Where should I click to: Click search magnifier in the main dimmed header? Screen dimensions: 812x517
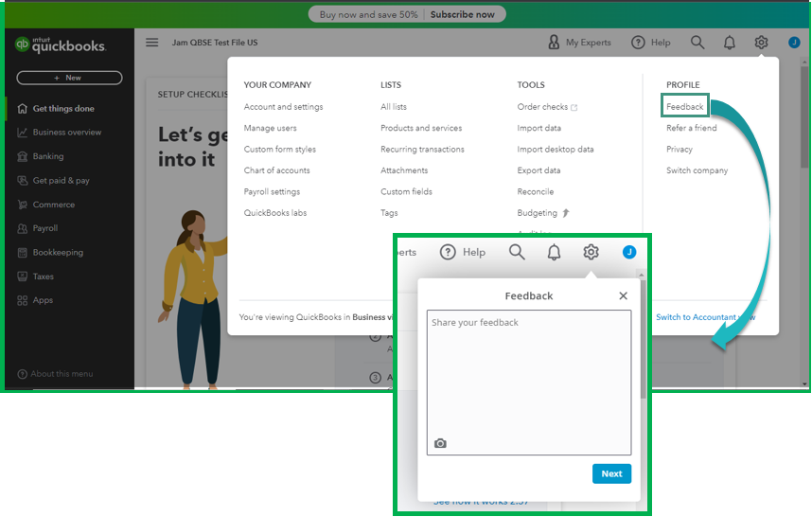point(697,43)
